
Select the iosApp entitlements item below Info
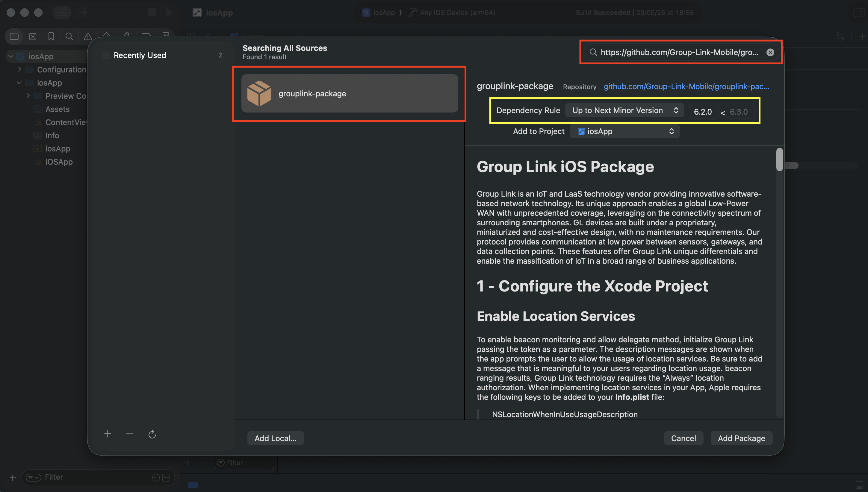tap(58, 149)
